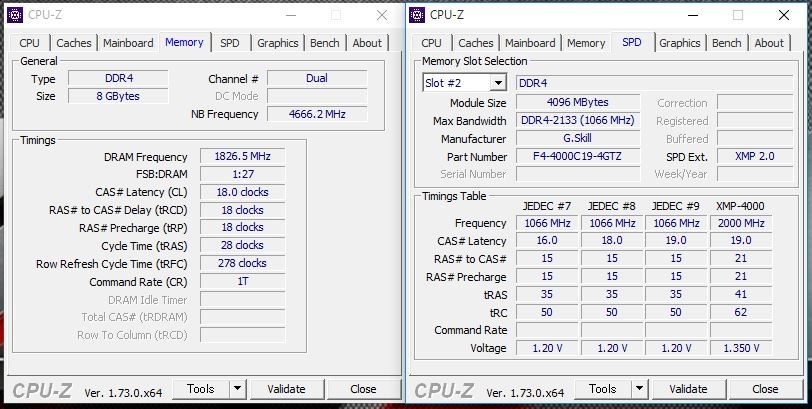This screenshot has width=812, height=409.
Task: Select the SPD tab in right window
Action: point(632,42)
